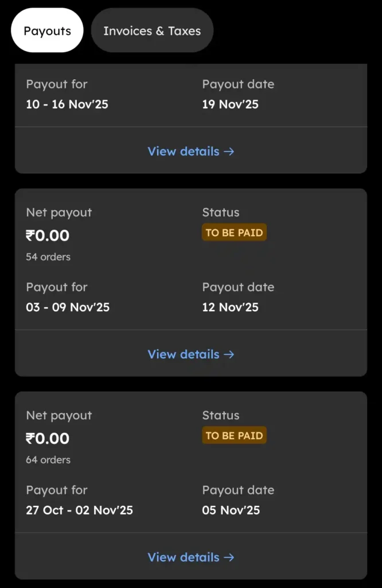Click payout period 27 Oct - 02 Nov'25
Viewport: 382px width, 588px height.
pyautogui.click(x=79, y=510)
